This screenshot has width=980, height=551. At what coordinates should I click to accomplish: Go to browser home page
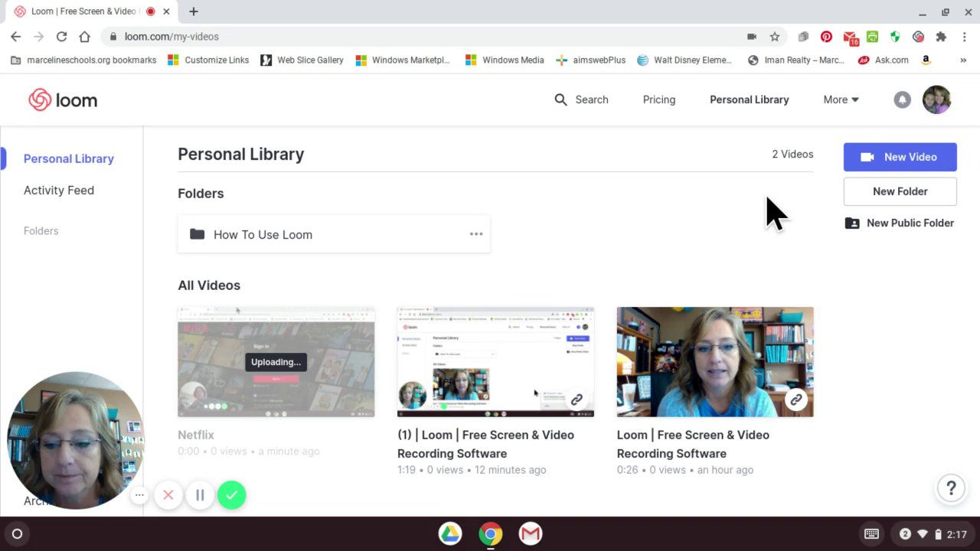pyautogui.click(x=84, y=36)
